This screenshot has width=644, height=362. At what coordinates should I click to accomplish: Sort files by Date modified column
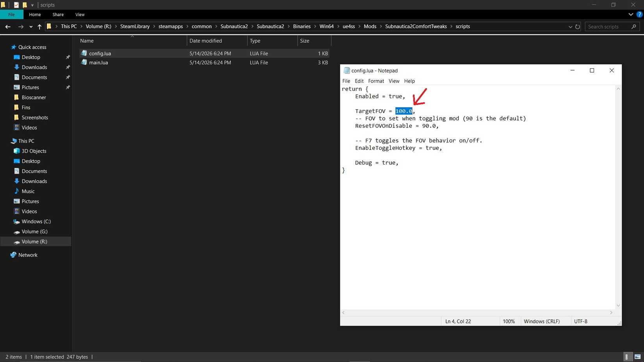click(x=217, y=41)
